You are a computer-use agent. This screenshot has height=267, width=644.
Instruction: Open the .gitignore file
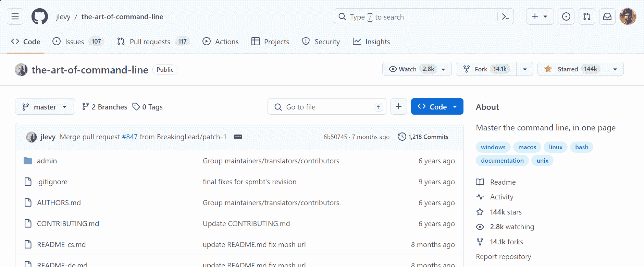coord(52,182)
